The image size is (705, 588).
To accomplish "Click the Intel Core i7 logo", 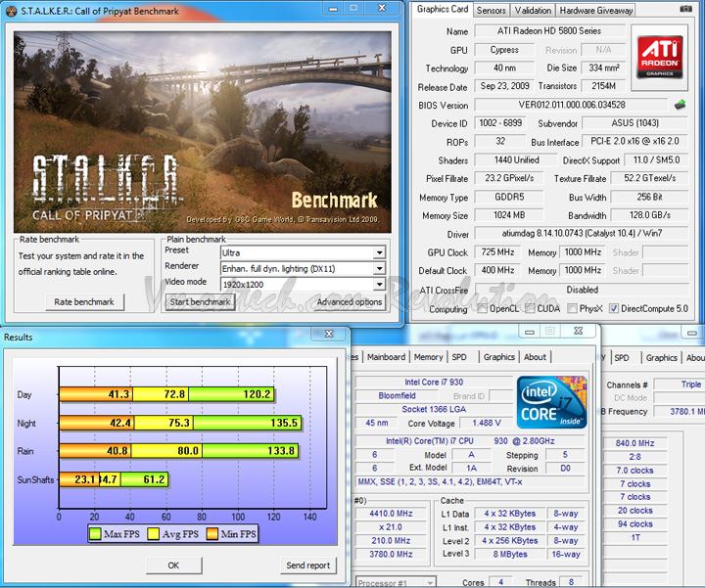I will click(552, 402).
